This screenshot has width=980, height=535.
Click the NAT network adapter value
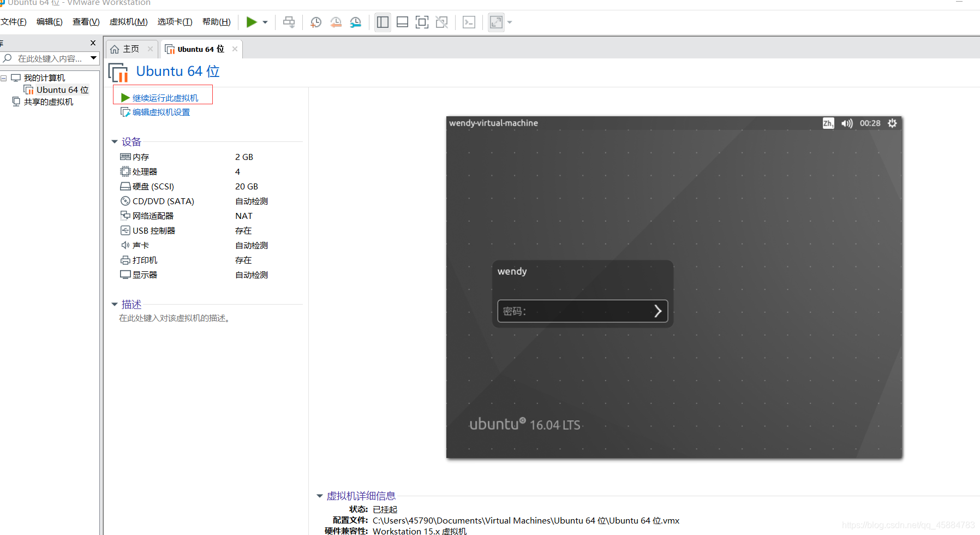coord(244,216)
